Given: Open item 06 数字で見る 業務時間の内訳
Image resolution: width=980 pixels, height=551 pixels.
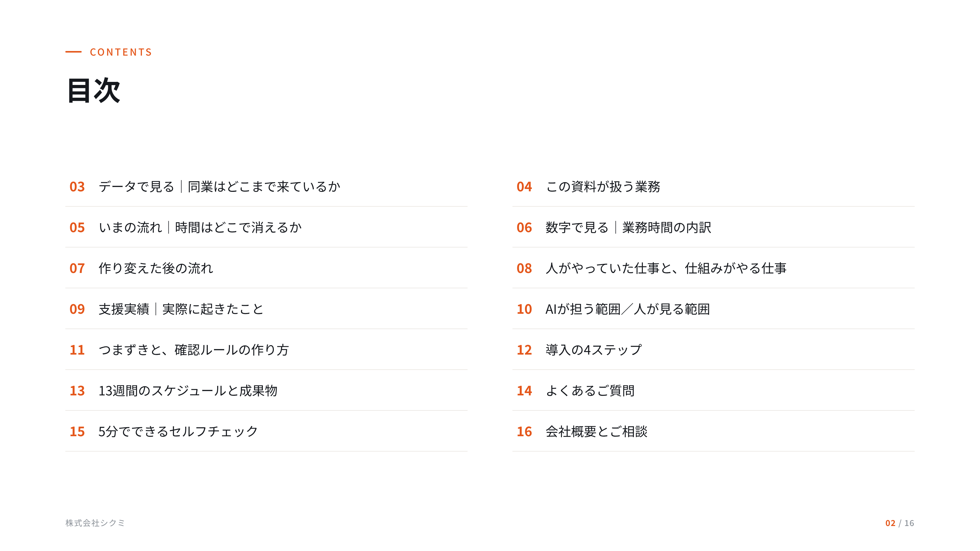Looking at the screenshot, I should tap(713, 227).
